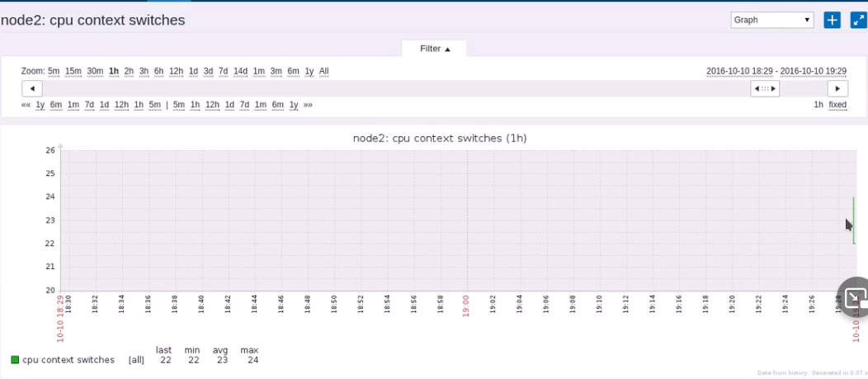Set zoom to 3d

tap(208, 72)
